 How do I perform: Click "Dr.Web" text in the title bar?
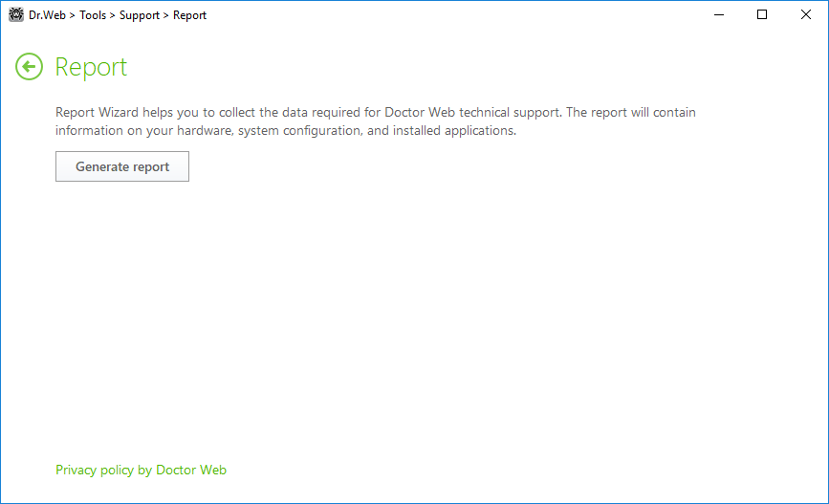point(47,15)
